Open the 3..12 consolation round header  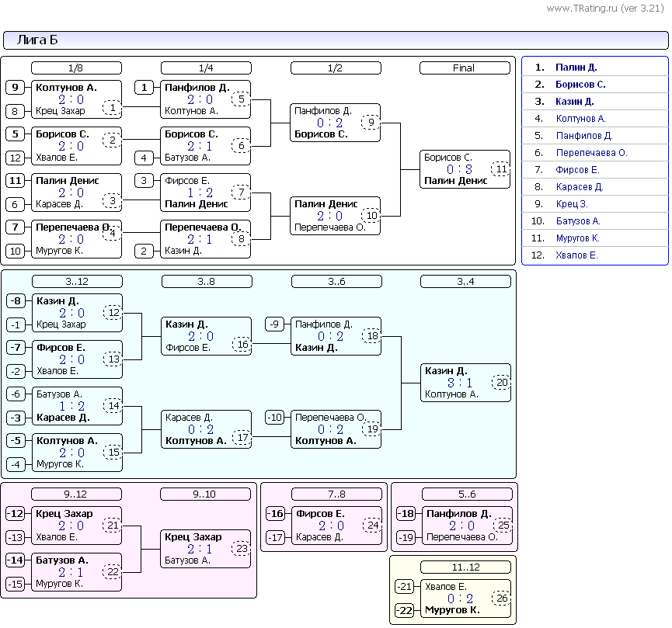[x=77, y=282]
